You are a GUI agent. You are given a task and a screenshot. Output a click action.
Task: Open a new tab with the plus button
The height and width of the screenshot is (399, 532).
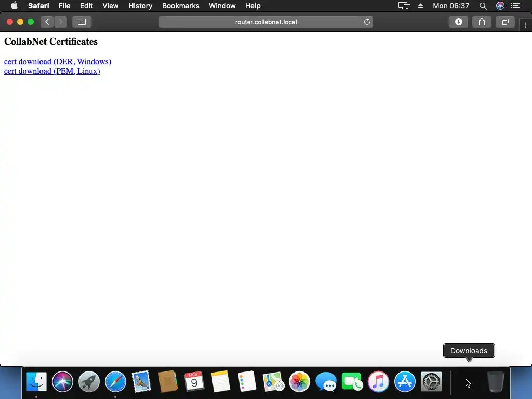525,25
